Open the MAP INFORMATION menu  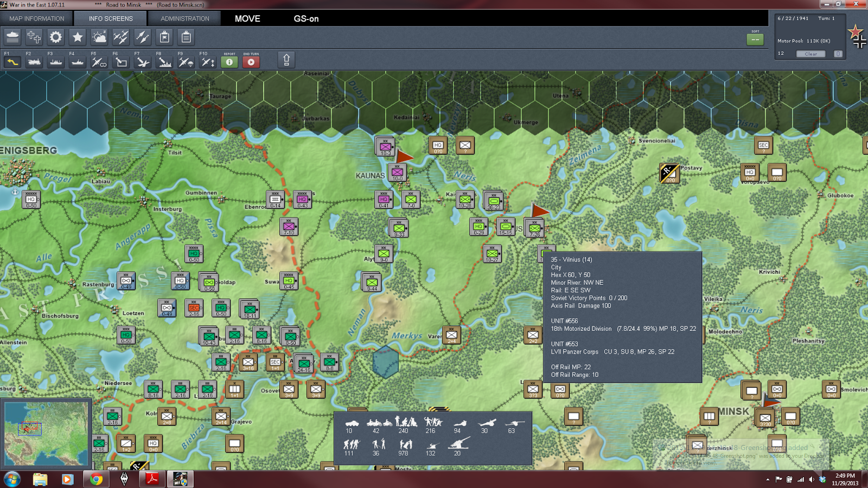coord(36,18)
